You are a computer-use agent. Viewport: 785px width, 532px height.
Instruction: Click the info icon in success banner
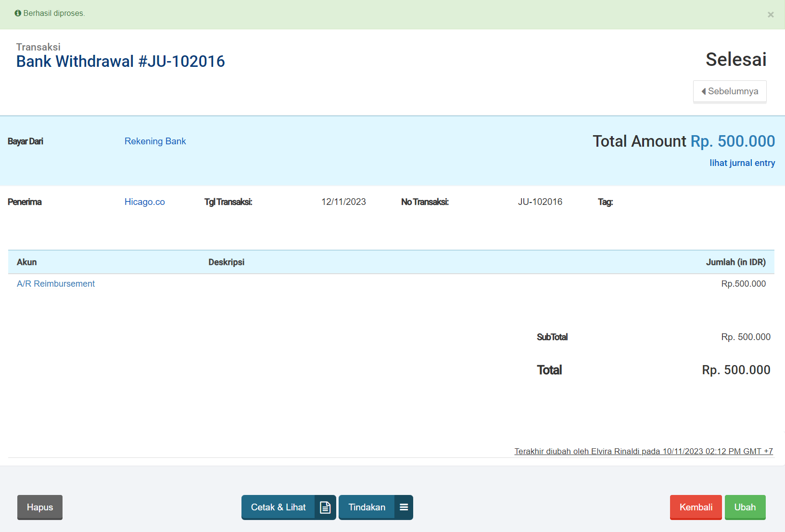pos(18,13)
